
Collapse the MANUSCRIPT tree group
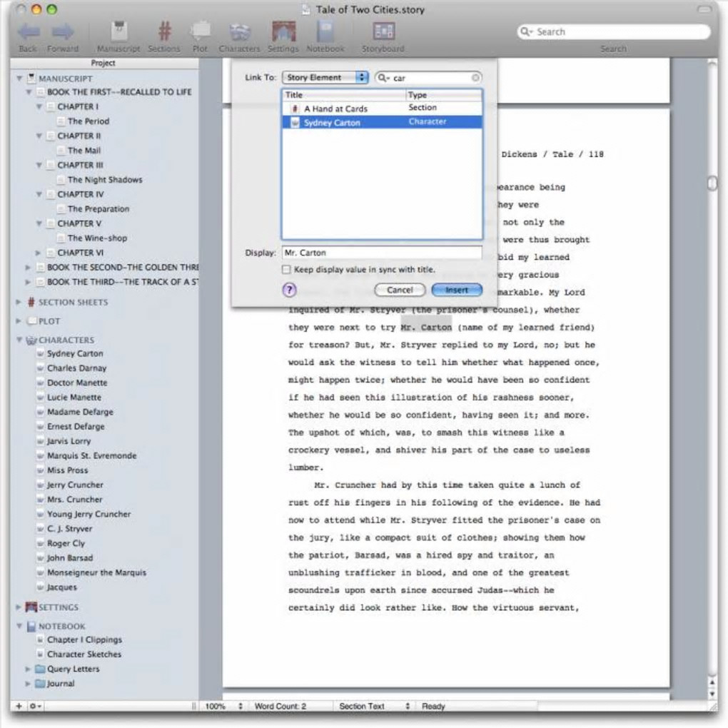[19, 79]
